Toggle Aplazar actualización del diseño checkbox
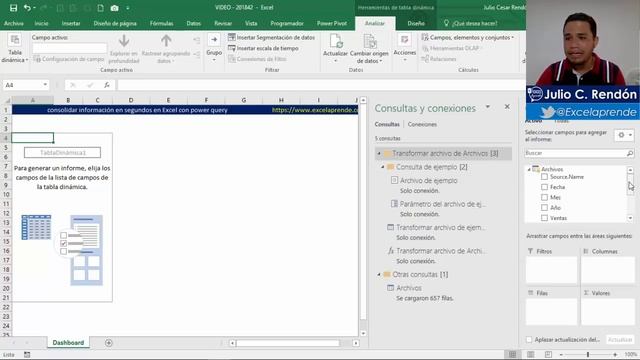Viewport: 640px width, 360px height. pyautogui.click(x=529, y=340)
